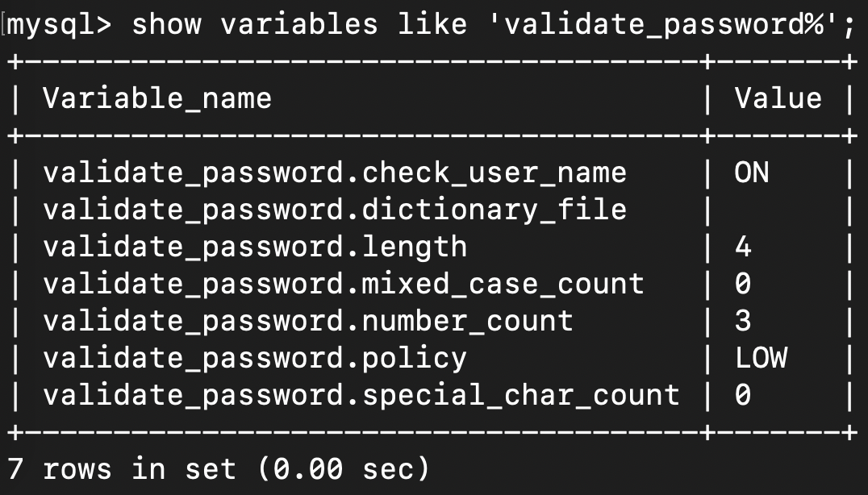Click the 0 value for special_char_count
The image size is (868, 495).
tap(743, 396)
